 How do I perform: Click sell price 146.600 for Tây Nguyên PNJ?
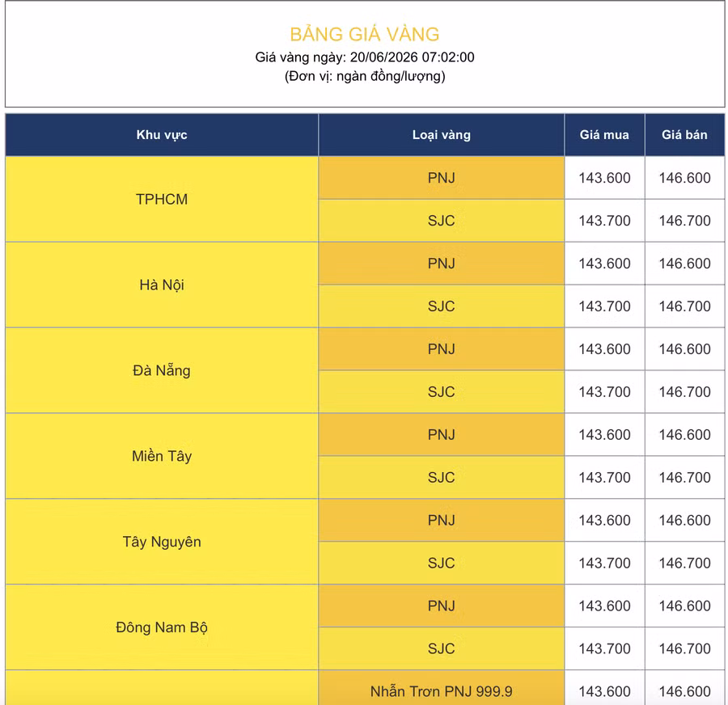[x=684, y=521]
